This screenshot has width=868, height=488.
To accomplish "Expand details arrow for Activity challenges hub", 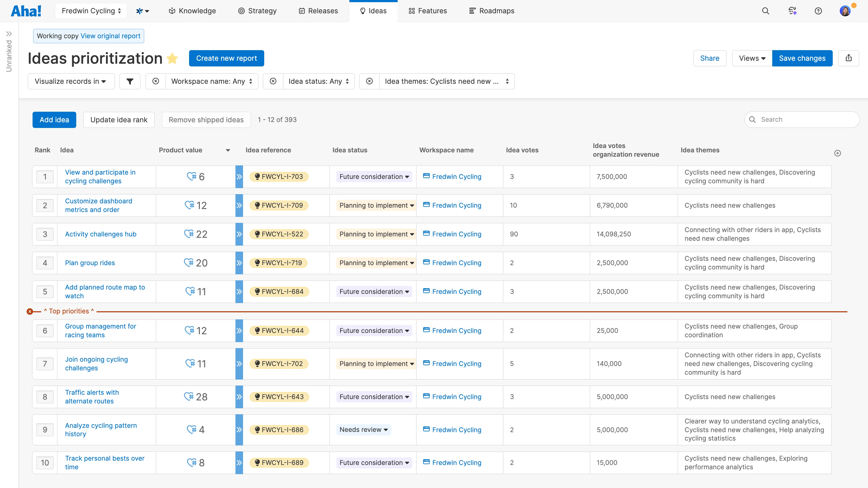I will 239,234.
